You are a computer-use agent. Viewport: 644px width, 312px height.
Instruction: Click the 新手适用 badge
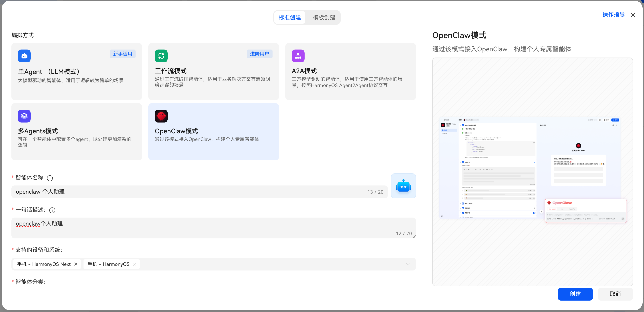(123, 54)
